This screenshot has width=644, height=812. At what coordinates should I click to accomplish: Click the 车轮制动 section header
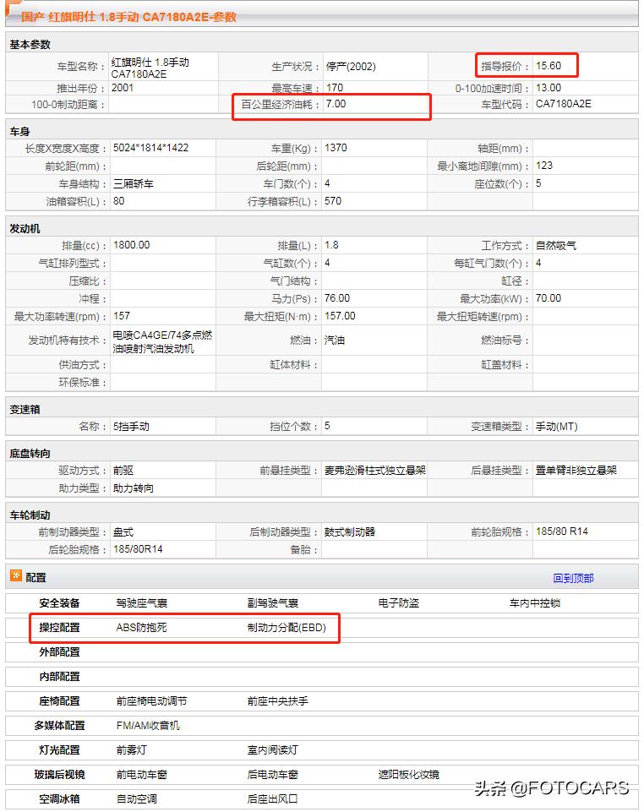30,515
